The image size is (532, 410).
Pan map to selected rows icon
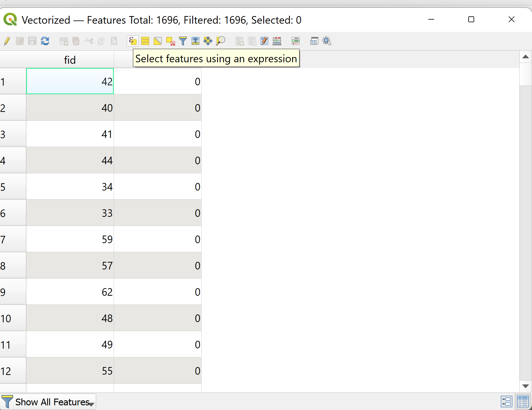208,41
